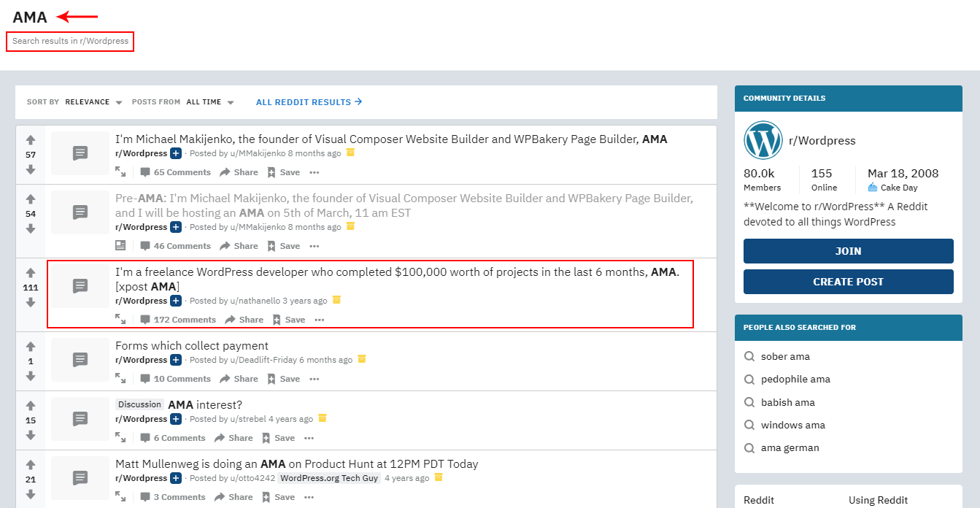Viewport: 980px width, 508px height.
Task: Share the freelance WordPress developer post
Action: [x=244, y=320]
